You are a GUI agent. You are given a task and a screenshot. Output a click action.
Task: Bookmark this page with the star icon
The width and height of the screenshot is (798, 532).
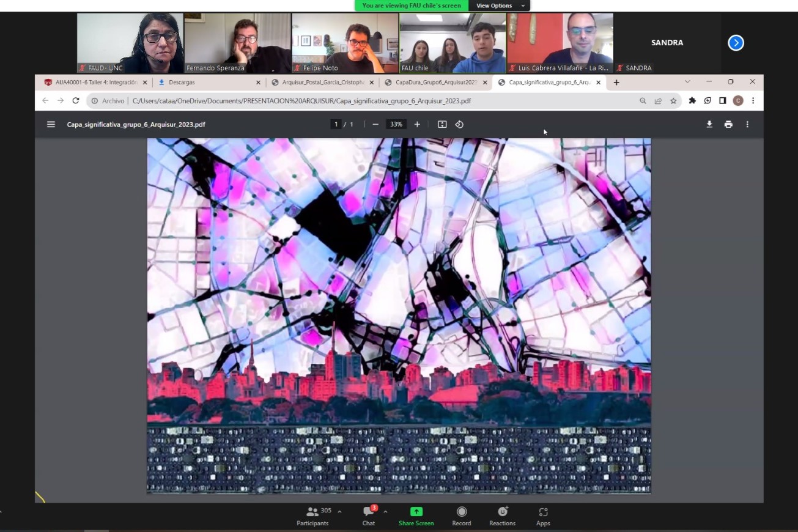click(x=673, y=101)
